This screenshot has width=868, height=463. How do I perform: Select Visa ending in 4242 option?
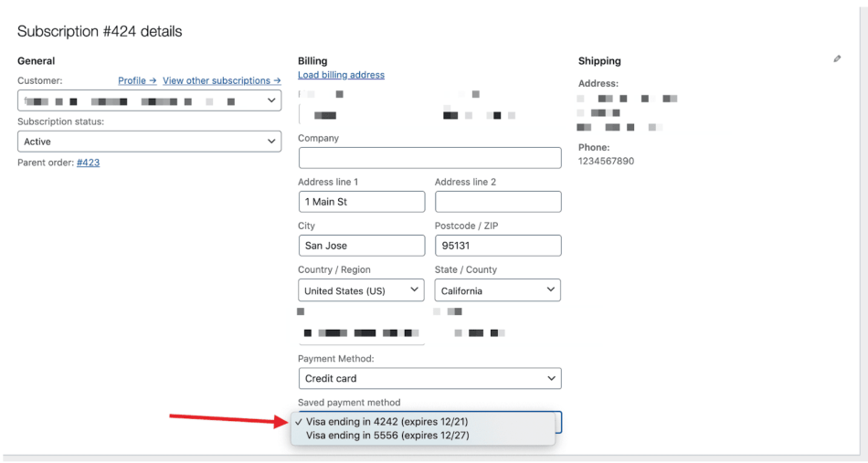pos(386,422)
